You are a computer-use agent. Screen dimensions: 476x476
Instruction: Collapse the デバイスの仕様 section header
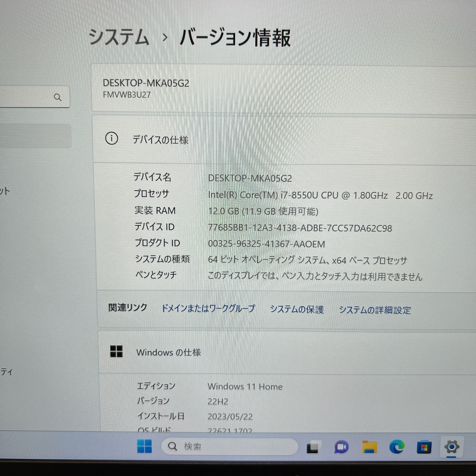(x=284, y=139)
